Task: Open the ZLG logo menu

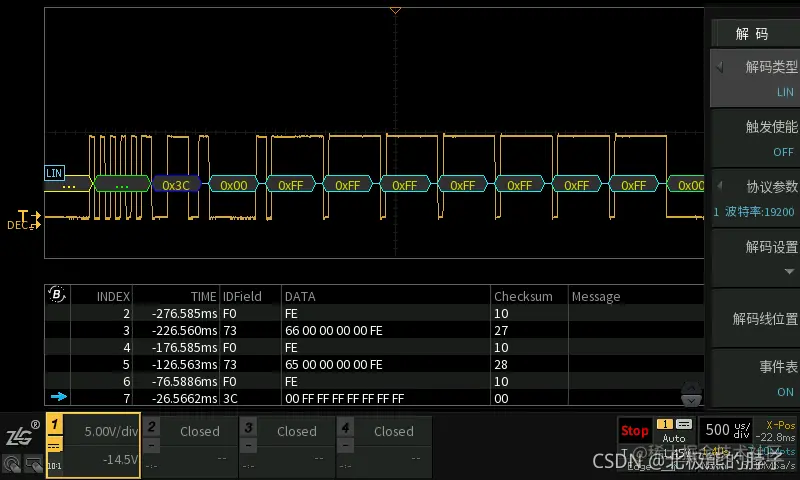Action: tap(21, 433)
